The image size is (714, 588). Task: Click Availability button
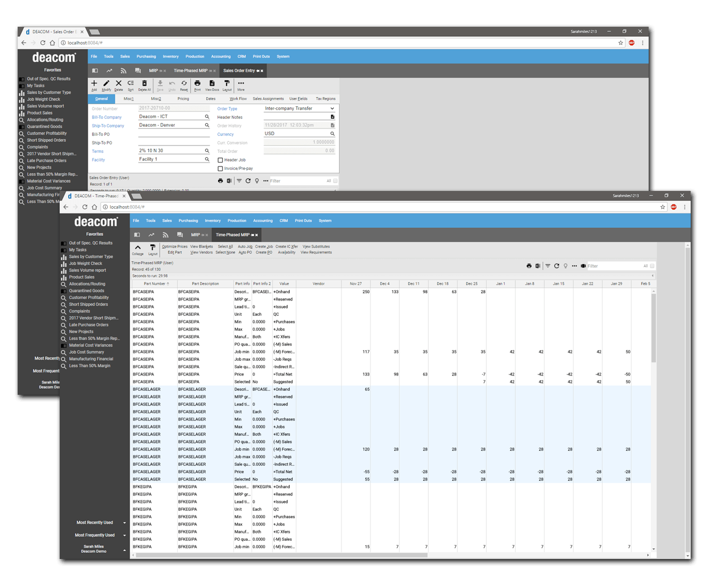point(287,252)
